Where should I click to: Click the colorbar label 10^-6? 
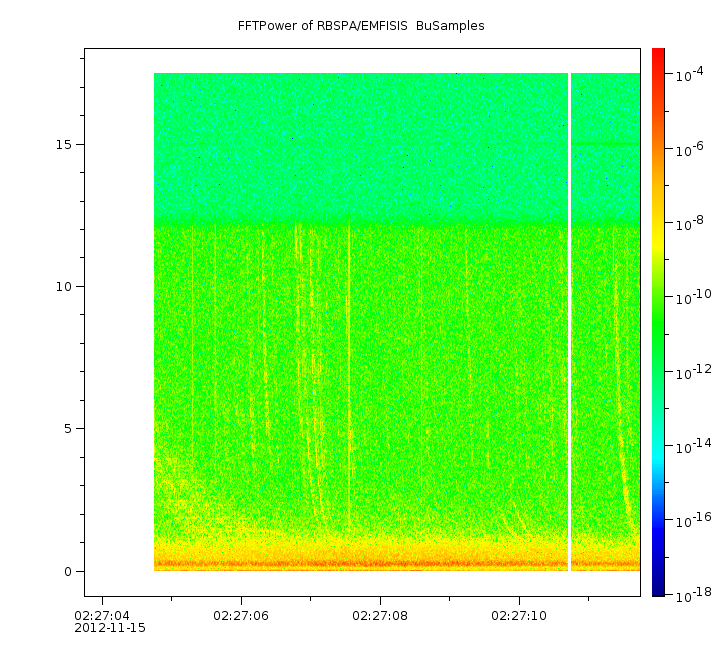click(690, 149)
